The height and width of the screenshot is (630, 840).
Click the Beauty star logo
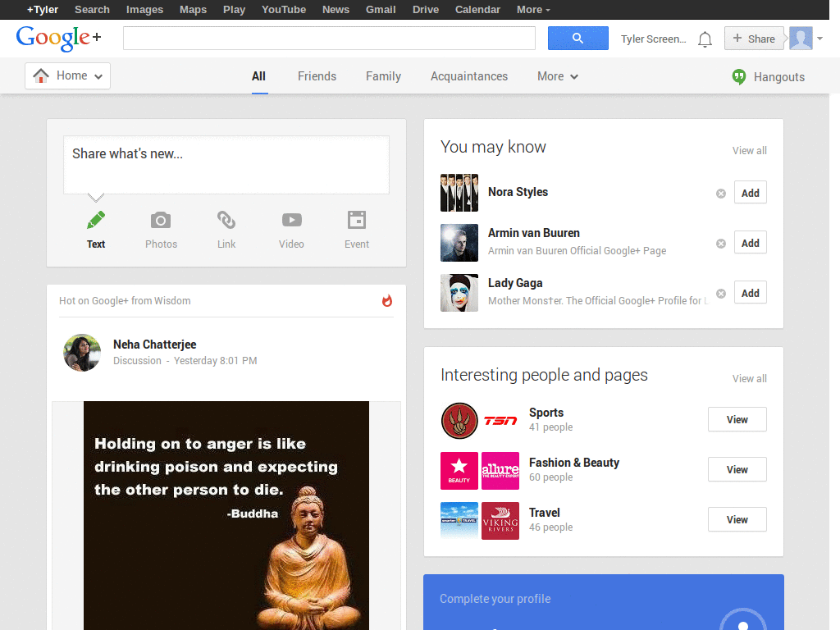click(x=459, y=471)
